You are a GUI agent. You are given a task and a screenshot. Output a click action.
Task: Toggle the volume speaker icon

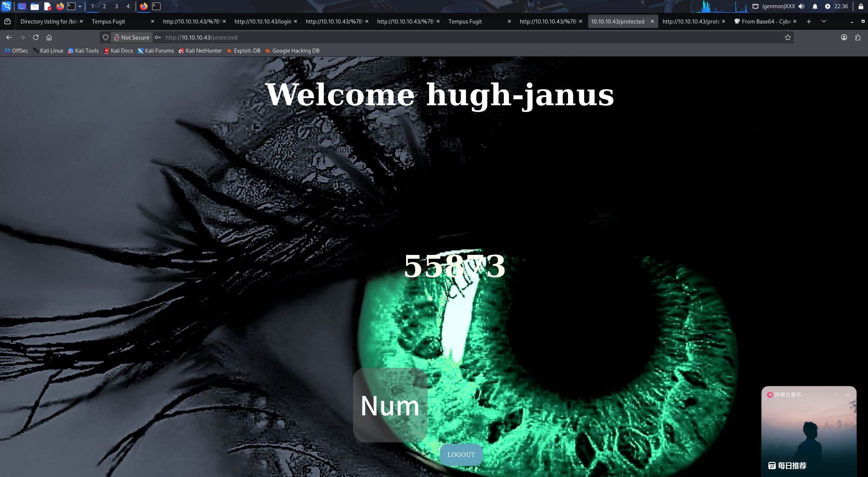802,6
